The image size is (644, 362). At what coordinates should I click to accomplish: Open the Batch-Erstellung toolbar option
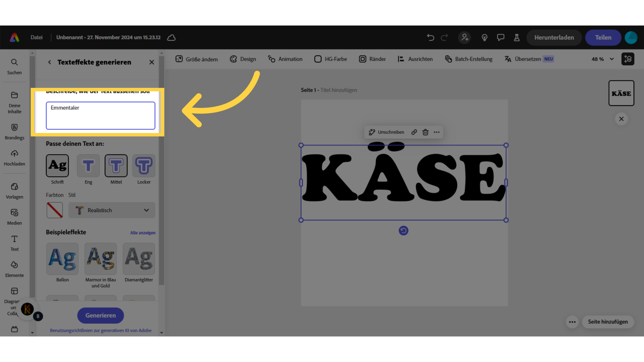[x=469, y=59]
